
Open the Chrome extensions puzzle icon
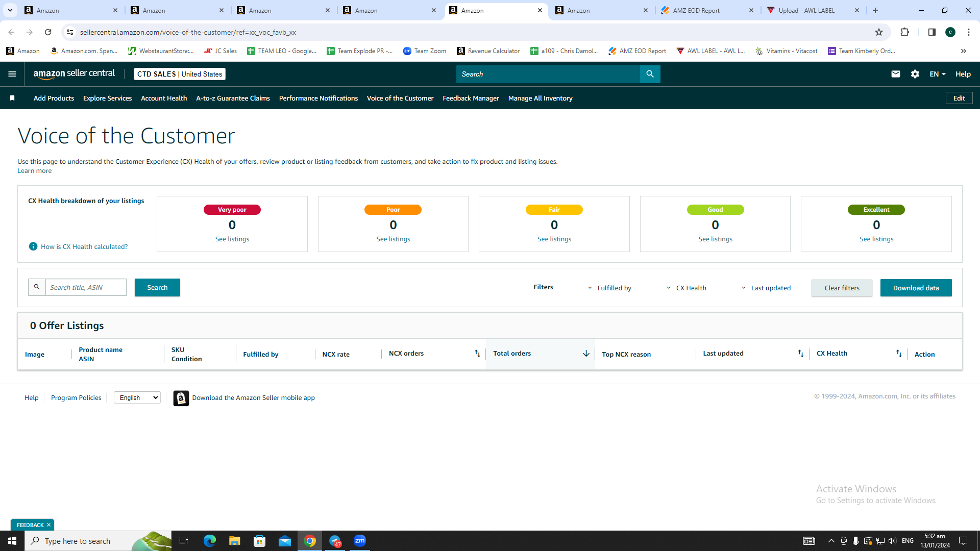click(x=904, y=32)
